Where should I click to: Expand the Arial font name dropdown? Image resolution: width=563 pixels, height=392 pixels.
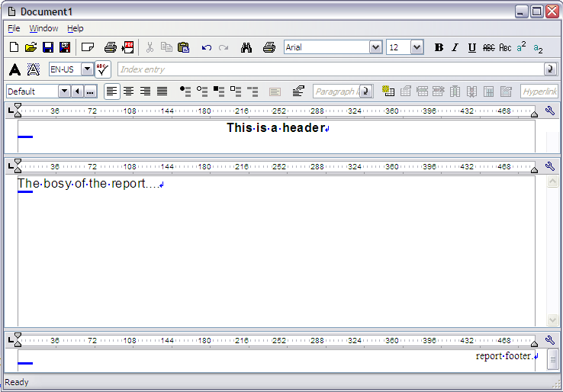point(375,47)
